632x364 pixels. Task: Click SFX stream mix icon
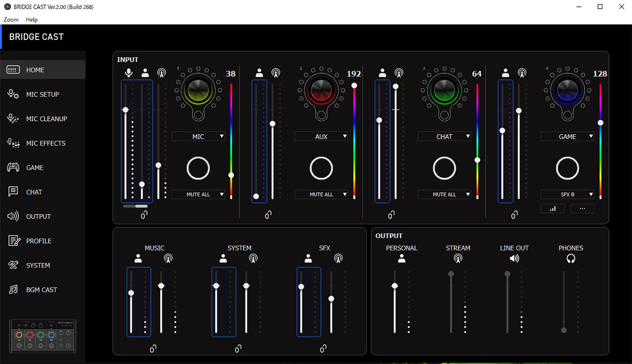pyautogui.click(x=338, y=259)
